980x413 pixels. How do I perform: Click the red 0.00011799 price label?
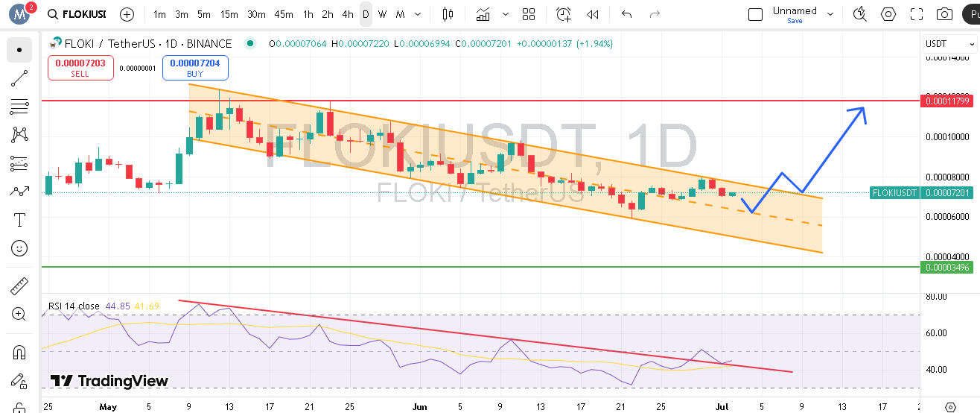pyautogui.click(x=947, y=101)
